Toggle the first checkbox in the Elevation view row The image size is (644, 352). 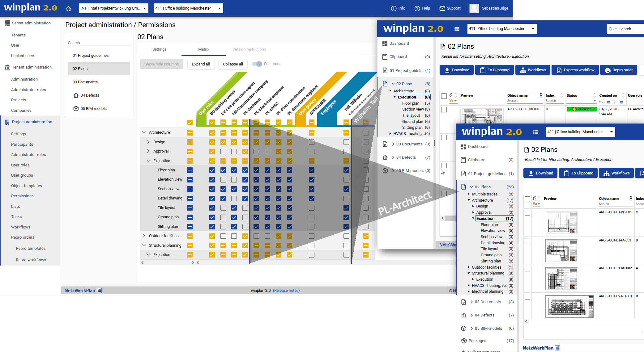pyautogui.click(x=190, y=179)
